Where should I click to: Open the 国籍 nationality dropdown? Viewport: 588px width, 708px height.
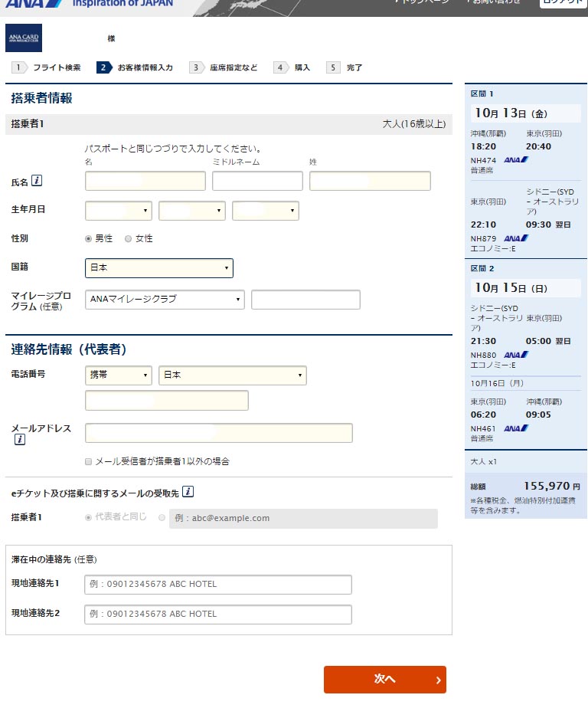click(x=158, y=268)
